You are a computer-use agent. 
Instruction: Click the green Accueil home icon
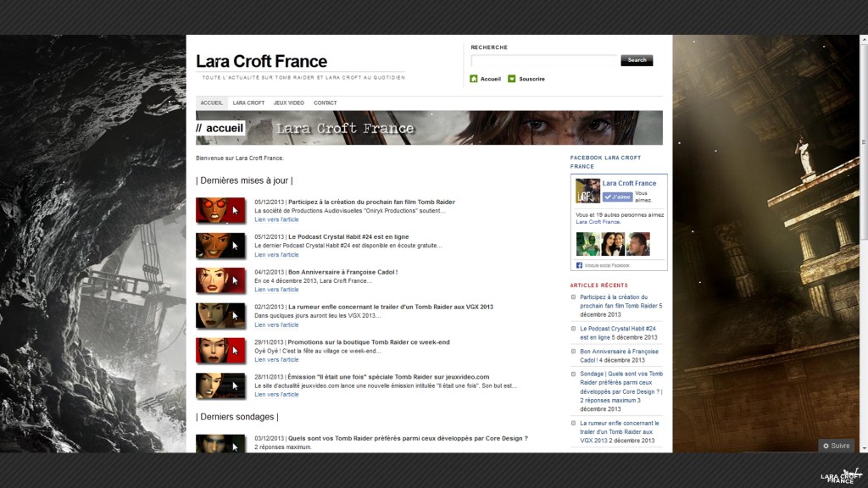474,79
